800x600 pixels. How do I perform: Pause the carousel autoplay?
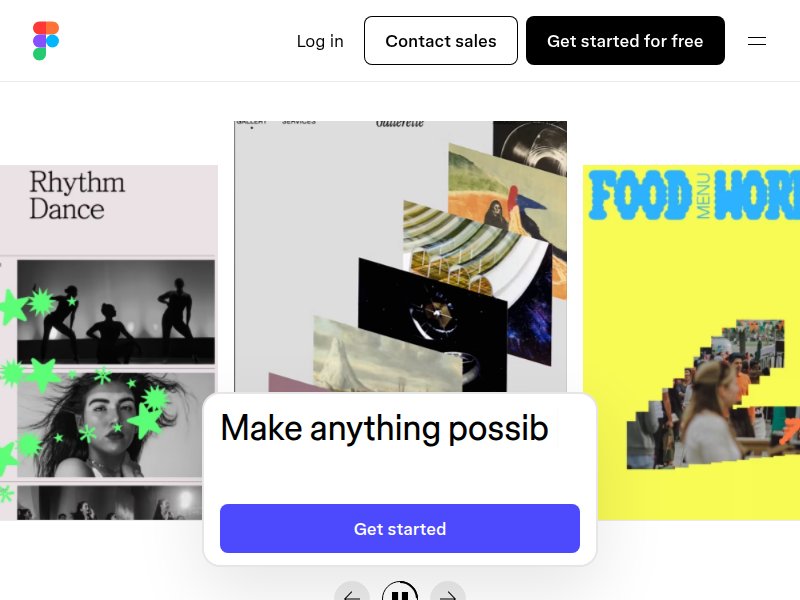coord(400,592)
